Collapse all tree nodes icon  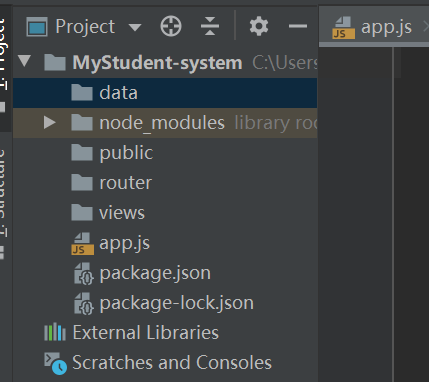click(x=210, y=26)
